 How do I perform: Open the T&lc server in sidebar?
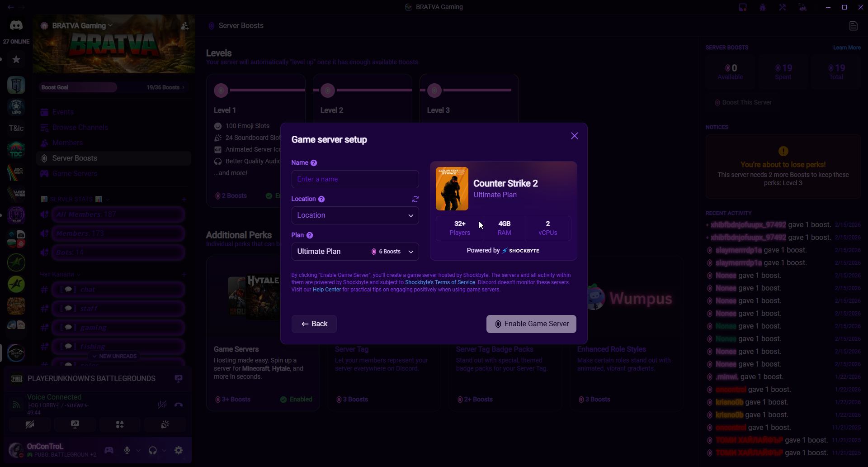click(x=16, y=128)
